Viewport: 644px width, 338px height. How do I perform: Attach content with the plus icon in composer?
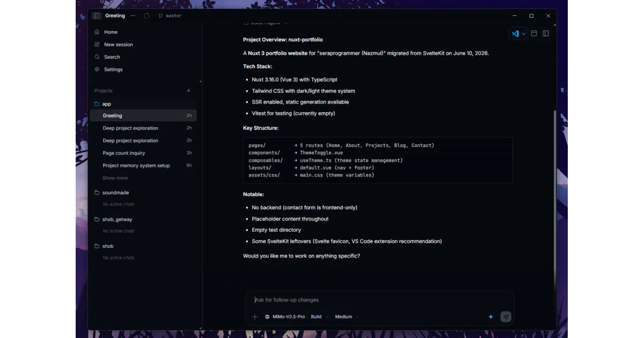point(255,317)
